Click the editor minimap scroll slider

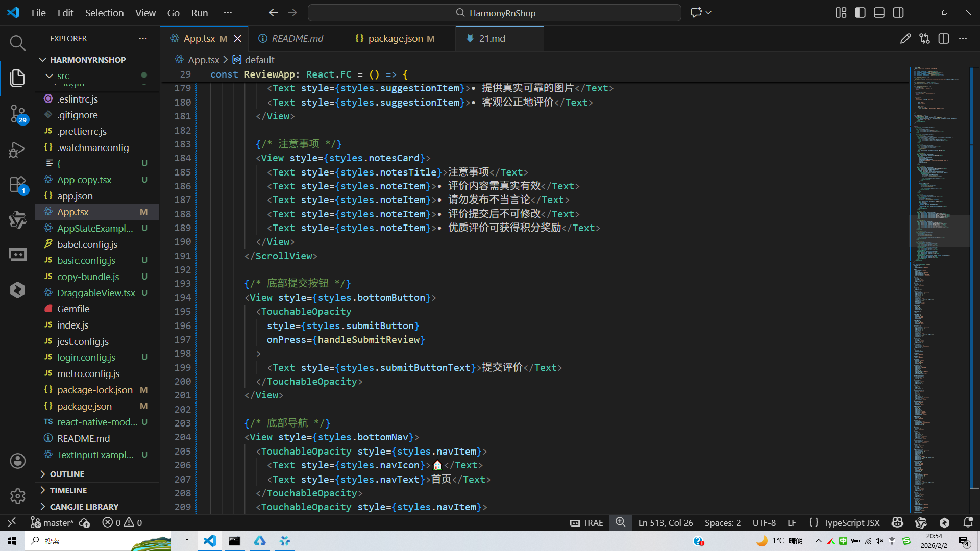click(938, 231)
